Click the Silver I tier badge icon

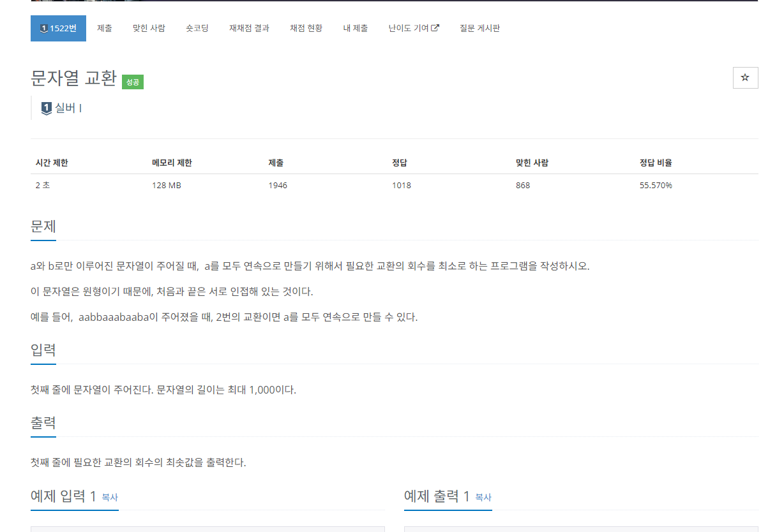[45, 107]
